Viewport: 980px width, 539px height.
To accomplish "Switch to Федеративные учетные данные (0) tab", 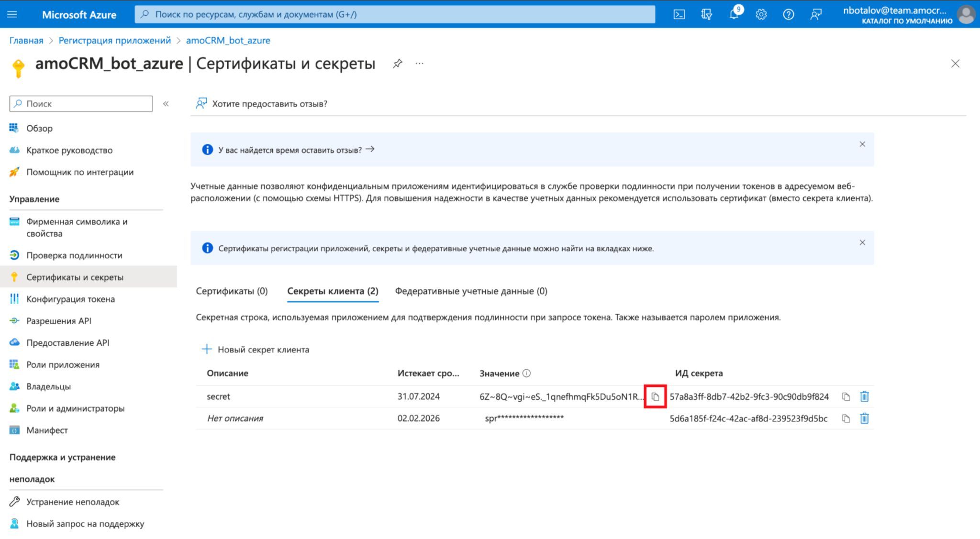I will (471, 291).
